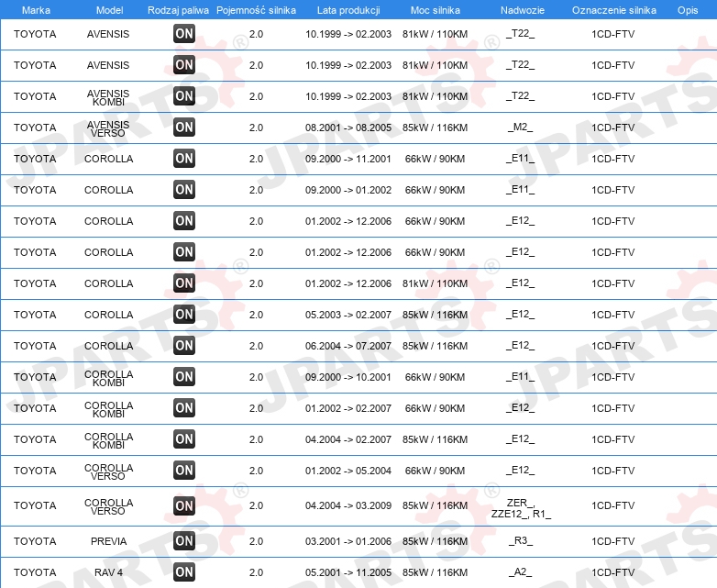
Task: Select the AVENSIS VERSO model cell
Action: [x=108, y=128]
